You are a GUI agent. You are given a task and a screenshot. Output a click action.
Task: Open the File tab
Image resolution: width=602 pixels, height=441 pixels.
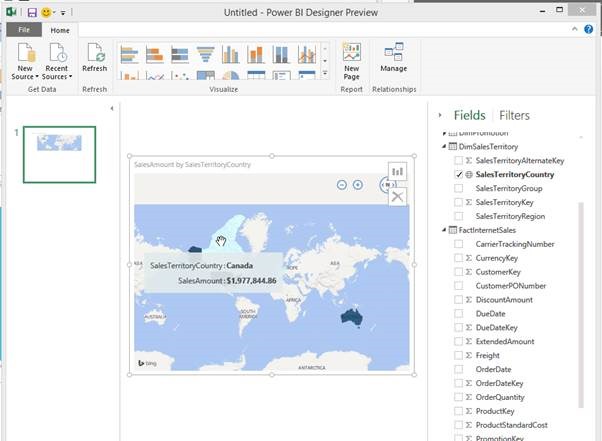pos(24,30)
